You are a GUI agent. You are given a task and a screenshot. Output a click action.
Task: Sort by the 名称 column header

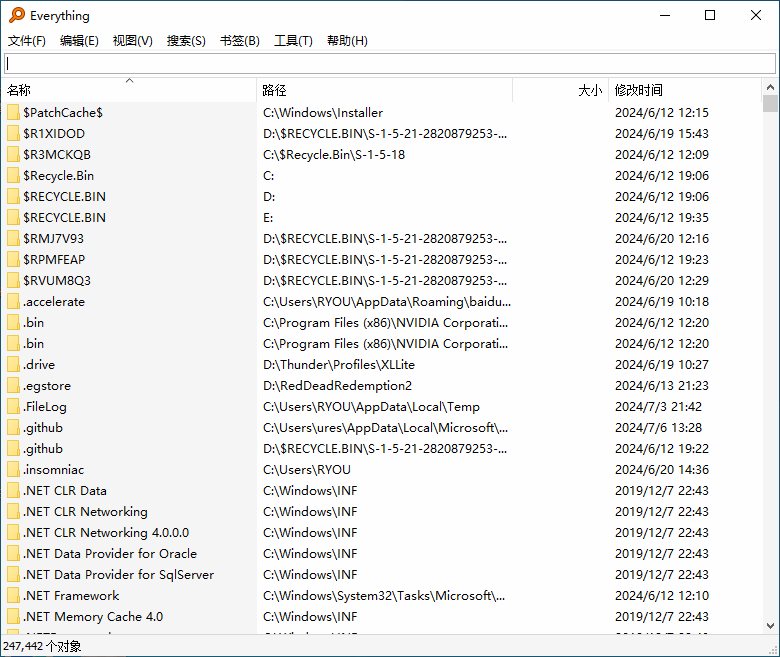[x=129, y=90]
